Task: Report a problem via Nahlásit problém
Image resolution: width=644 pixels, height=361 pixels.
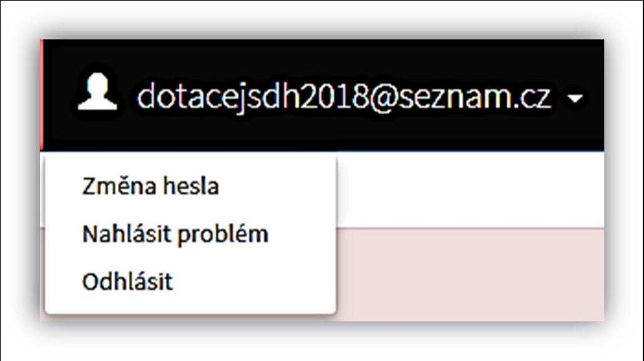Action: [x=176, y=235]
